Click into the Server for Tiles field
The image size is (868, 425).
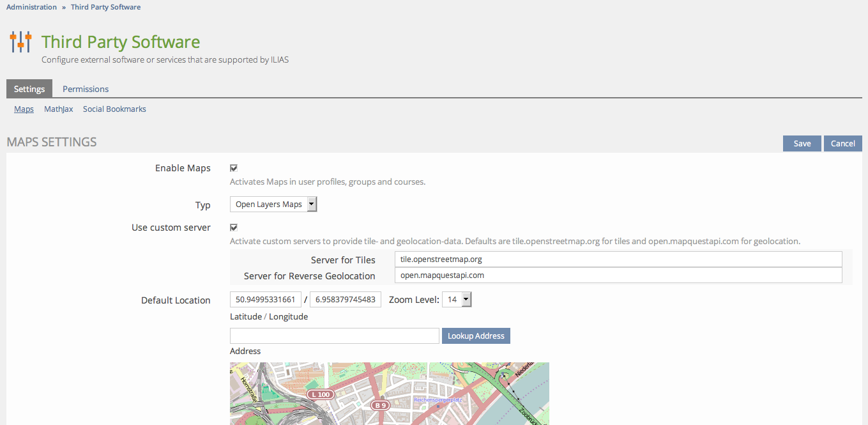618,259
